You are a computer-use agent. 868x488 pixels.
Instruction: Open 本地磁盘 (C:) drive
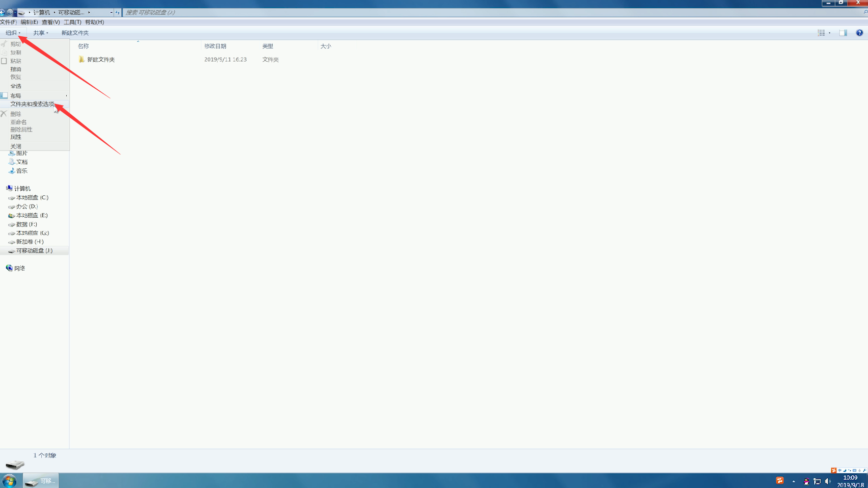pos(29,197)
